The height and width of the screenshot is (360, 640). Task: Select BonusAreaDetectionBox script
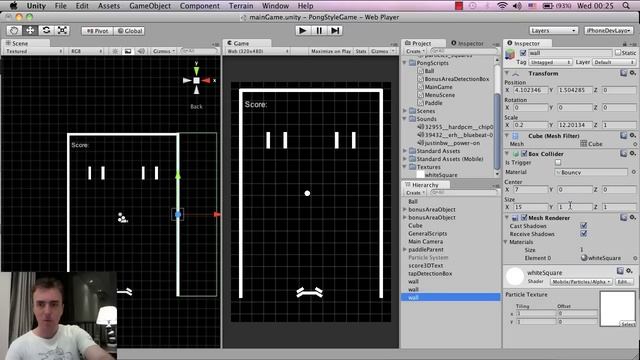(456, 79)
